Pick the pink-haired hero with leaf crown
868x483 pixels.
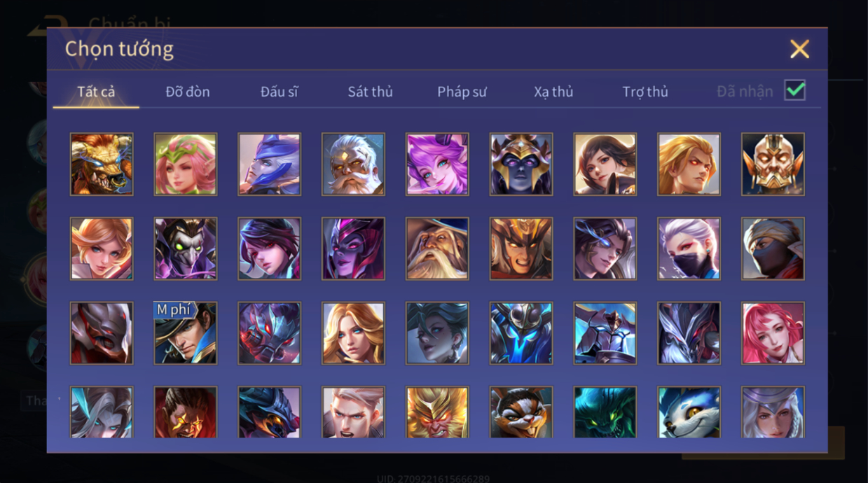pyautogui.click(x=186, y=164)
